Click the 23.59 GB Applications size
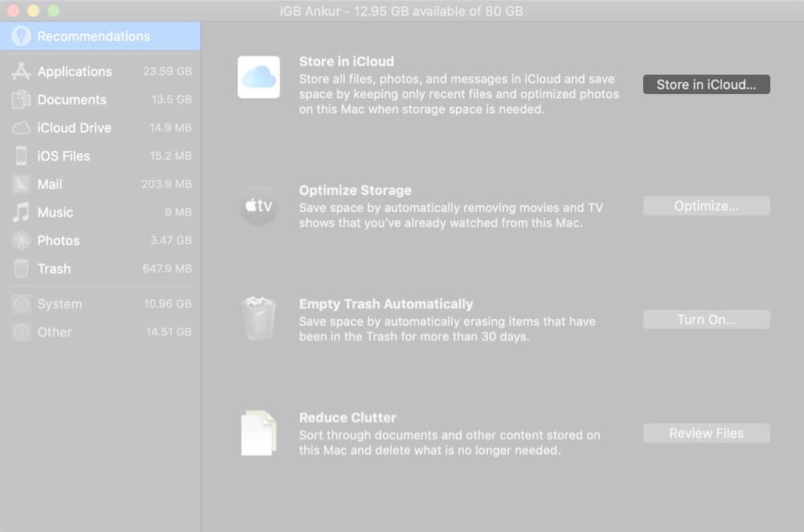804x532 pixels. [x=167, y=72]
